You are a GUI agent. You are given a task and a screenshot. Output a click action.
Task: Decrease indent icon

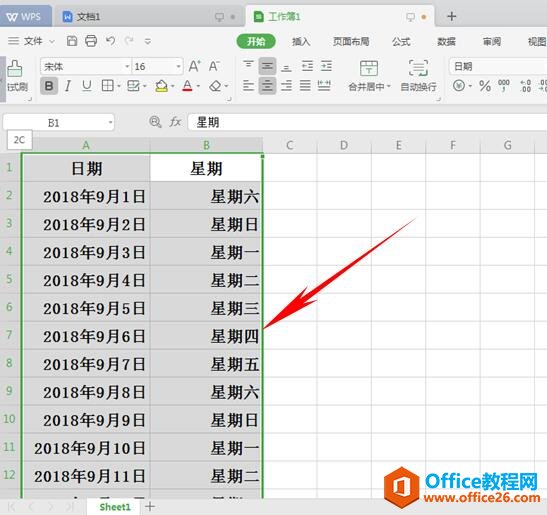point(307,66)
